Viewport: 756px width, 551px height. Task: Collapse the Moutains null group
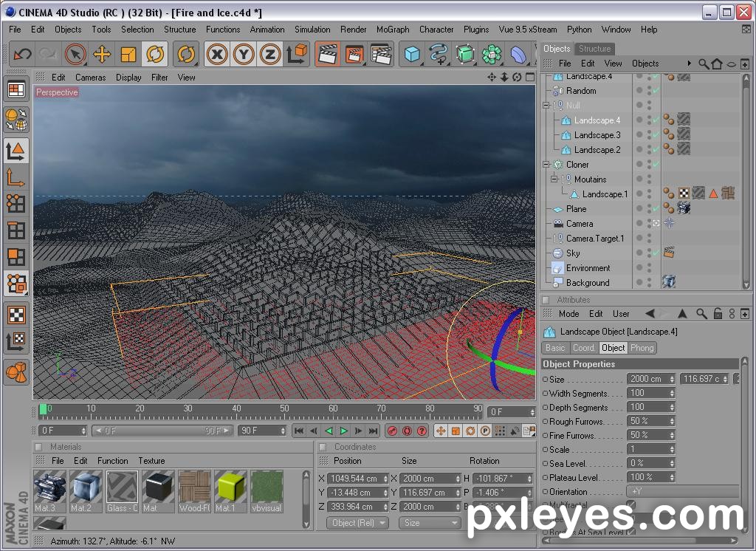(554, 179)
